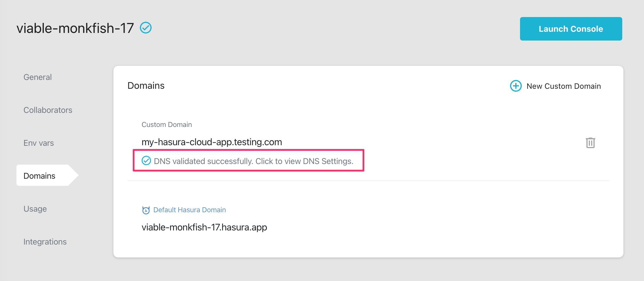644x281 pixels.
Task: Click New Custom Domain
Action: point(563,86)
